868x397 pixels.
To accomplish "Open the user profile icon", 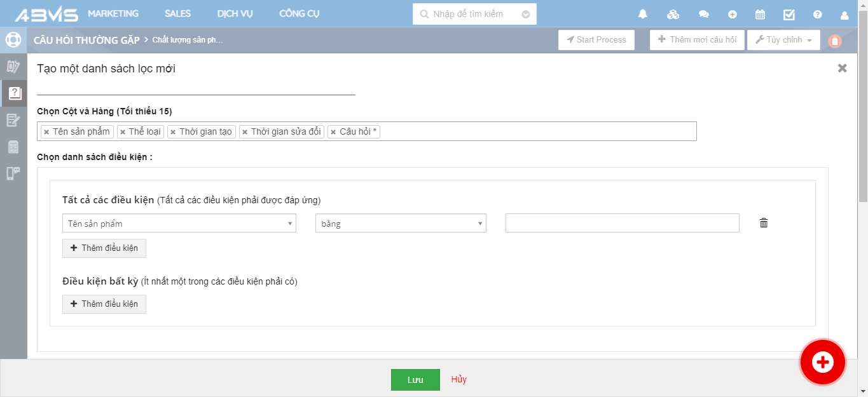I will [x=844, y=15].
